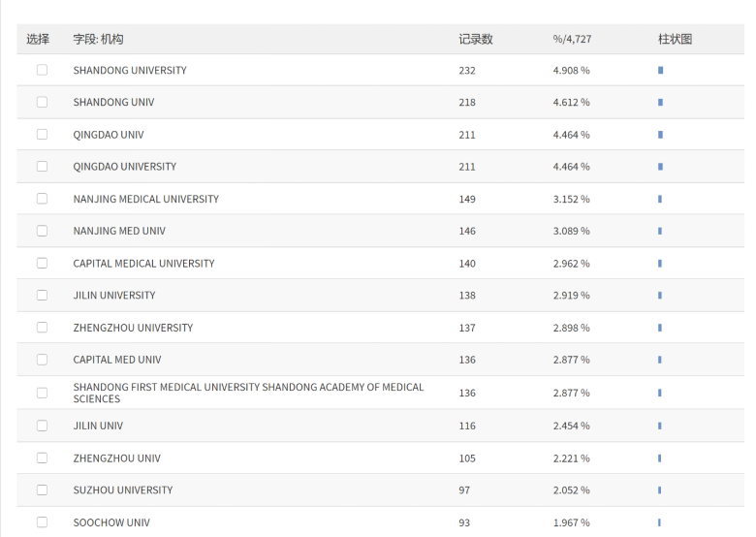
Task: Click the 柱状图 column header
Action: click(675, 39)
